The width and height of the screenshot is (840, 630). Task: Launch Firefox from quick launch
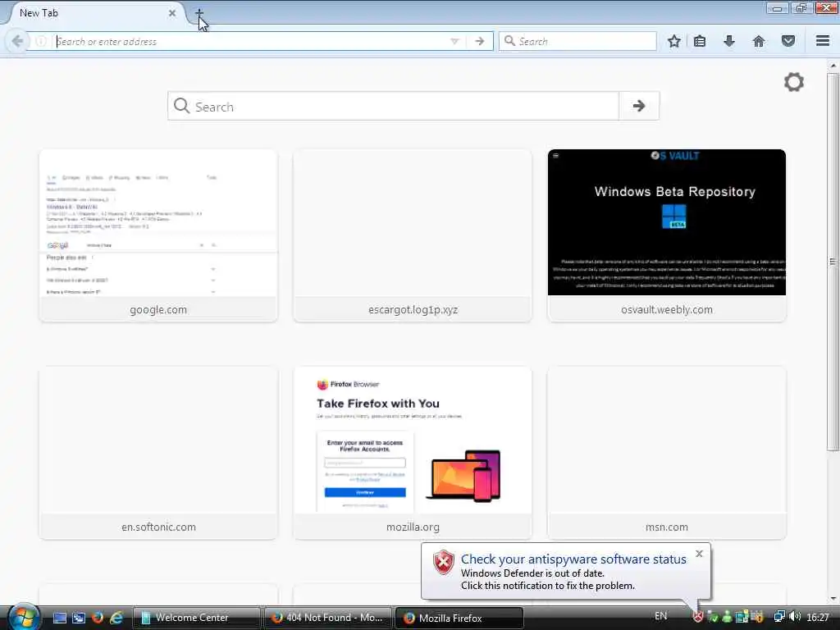[98, 618]
